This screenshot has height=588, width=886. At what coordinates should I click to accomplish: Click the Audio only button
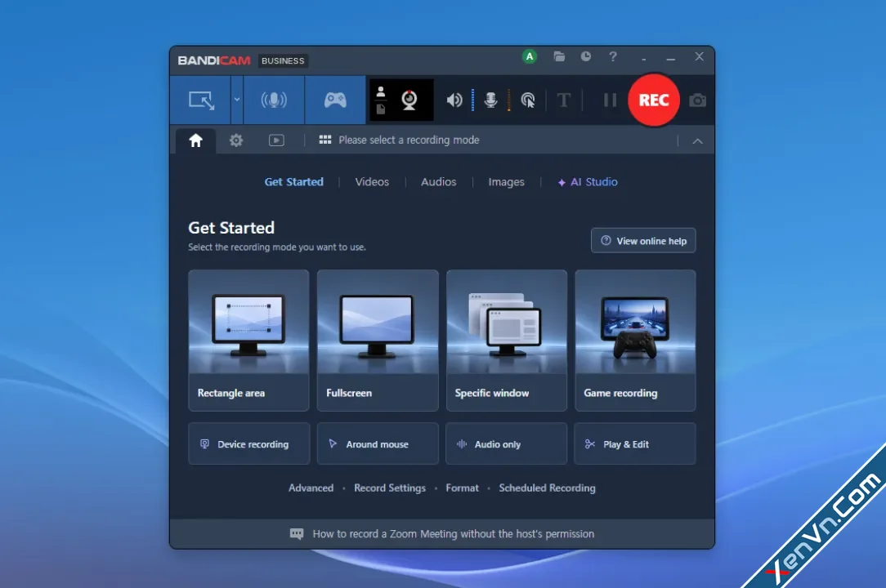(506, 444)
